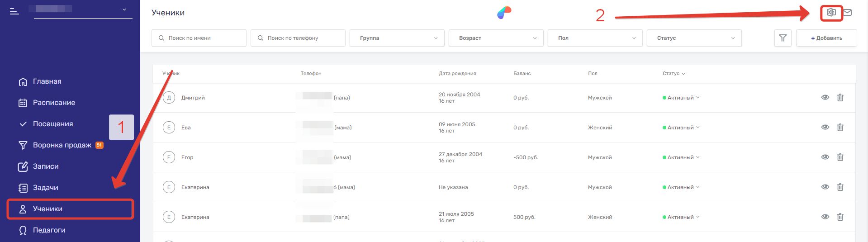Click the Excel export icon in header
The height and width of the screenshot is (242, 868).
[x=831, y=13]
